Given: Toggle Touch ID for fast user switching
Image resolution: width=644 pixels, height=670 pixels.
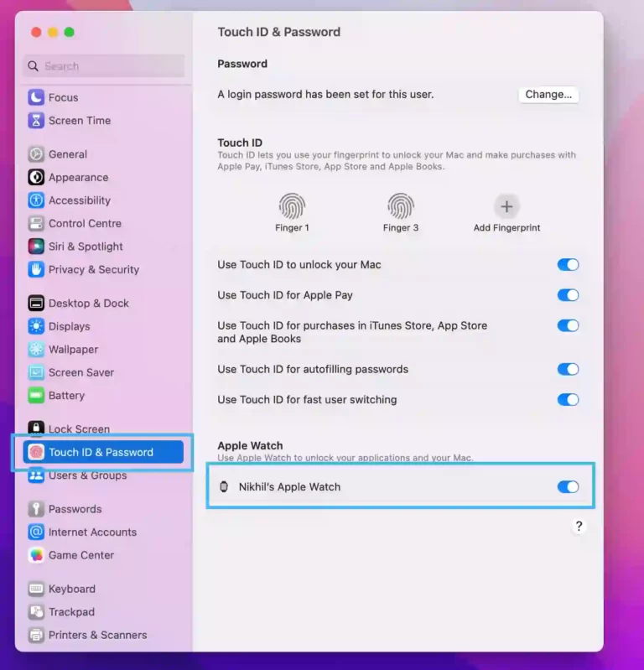Looking at the screenshot, I should 568,399.
